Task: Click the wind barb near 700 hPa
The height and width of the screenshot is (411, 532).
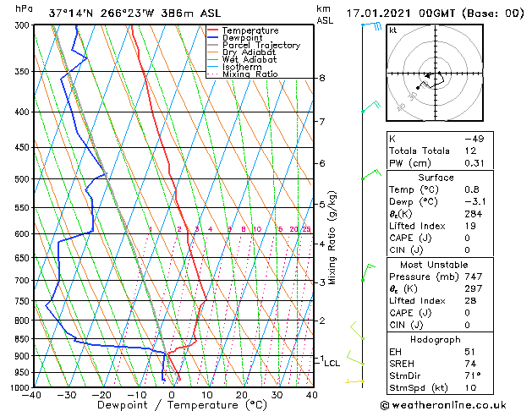Action: 368,271
